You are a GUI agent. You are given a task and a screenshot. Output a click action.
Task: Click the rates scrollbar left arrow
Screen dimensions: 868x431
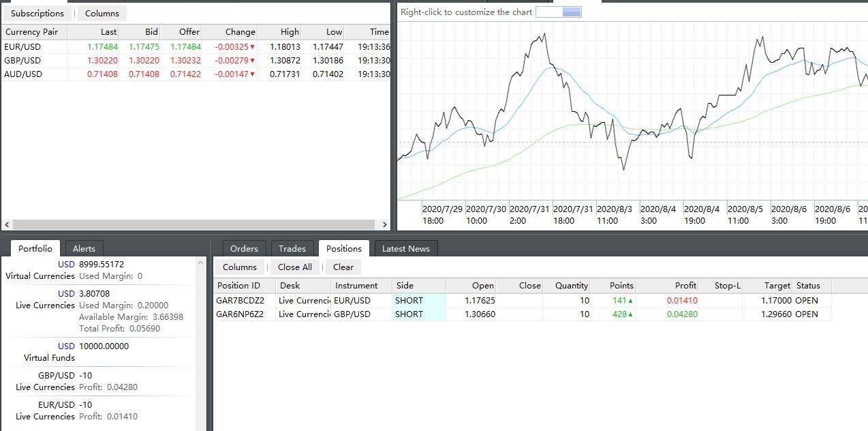7,224
